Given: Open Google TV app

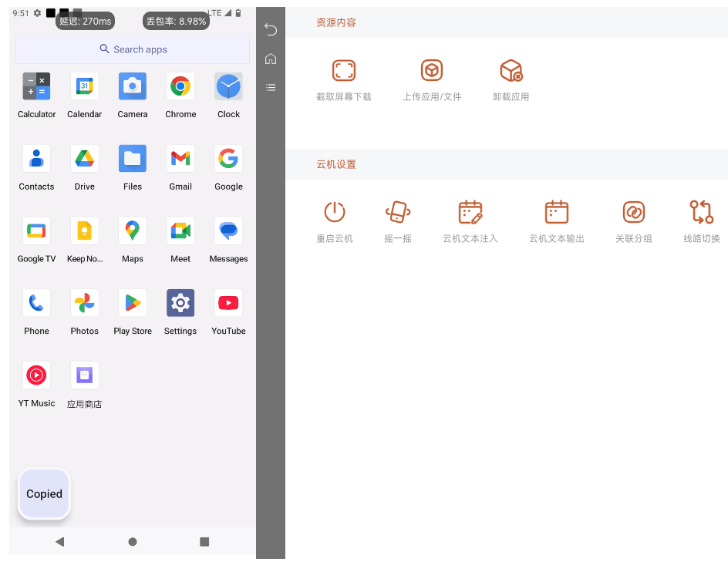Looking at the screenshot, I should pyautogui.click(x=37, y=231).
